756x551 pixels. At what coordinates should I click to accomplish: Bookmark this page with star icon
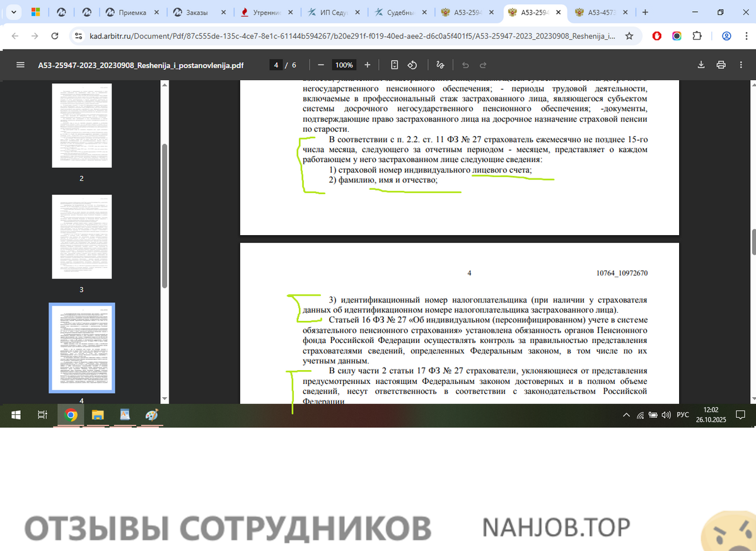[629, 36]
